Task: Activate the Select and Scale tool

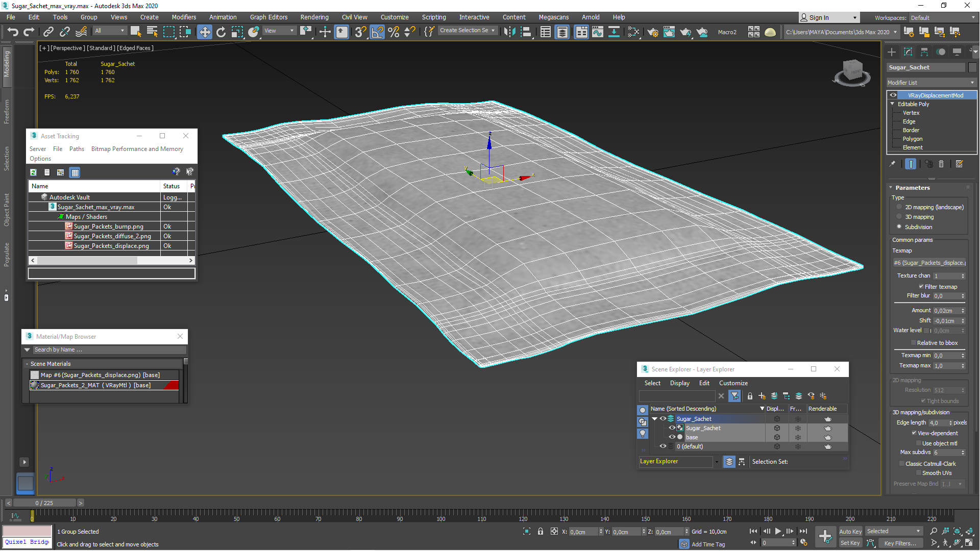Action: [237, 32]
